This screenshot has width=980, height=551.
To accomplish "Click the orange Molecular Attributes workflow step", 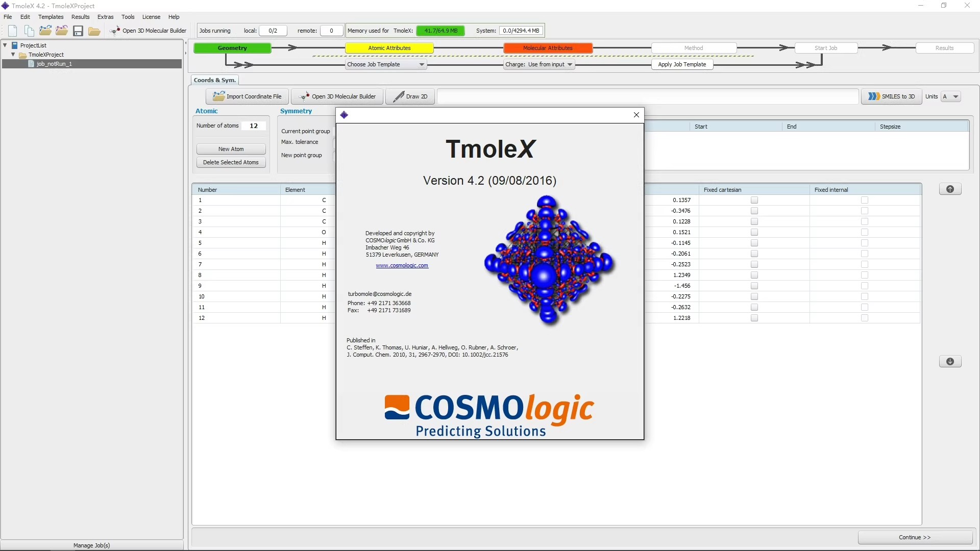I will tap(548, 48).
